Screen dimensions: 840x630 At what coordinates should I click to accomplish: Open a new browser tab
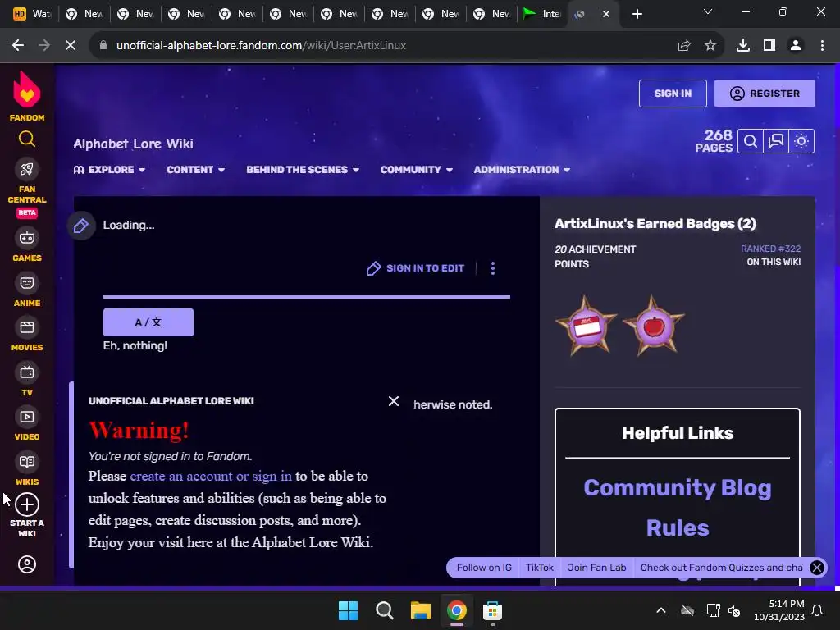[x=637, y=14]
